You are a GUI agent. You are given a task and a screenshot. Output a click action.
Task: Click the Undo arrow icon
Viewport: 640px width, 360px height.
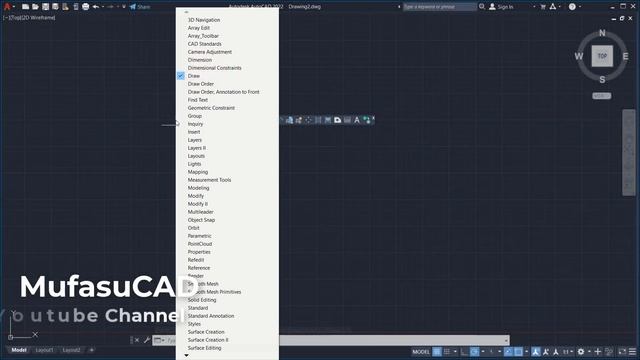tap(96, 7)
